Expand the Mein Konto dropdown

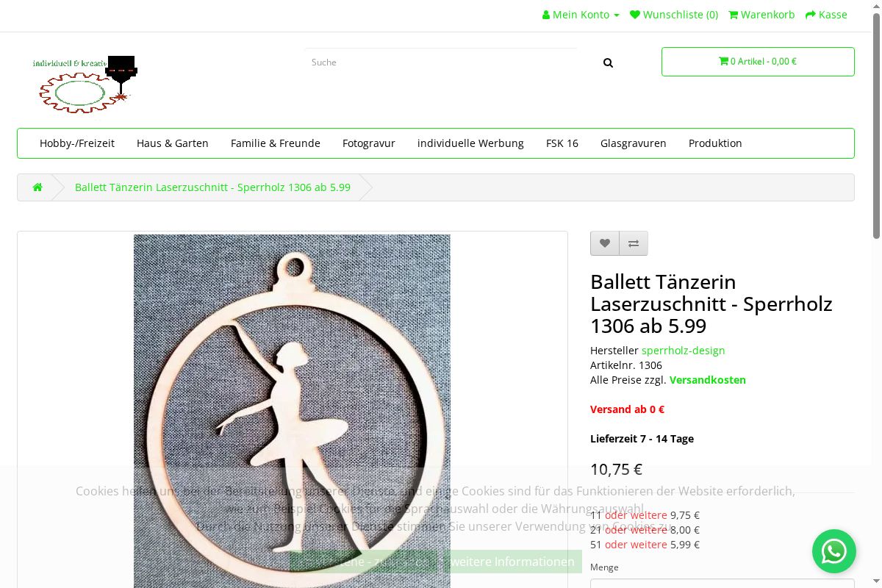[581, 15]
